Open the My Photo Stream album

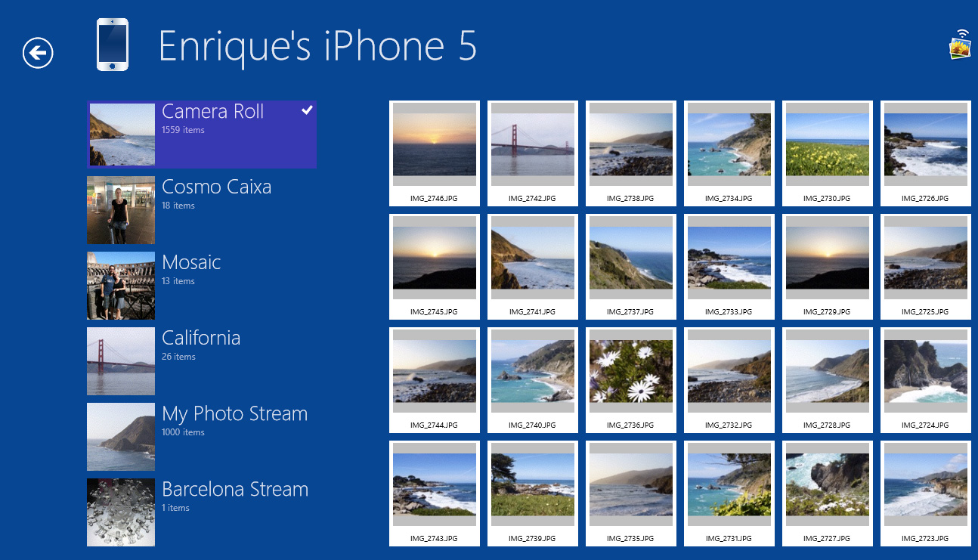click(x=202, y=437)
